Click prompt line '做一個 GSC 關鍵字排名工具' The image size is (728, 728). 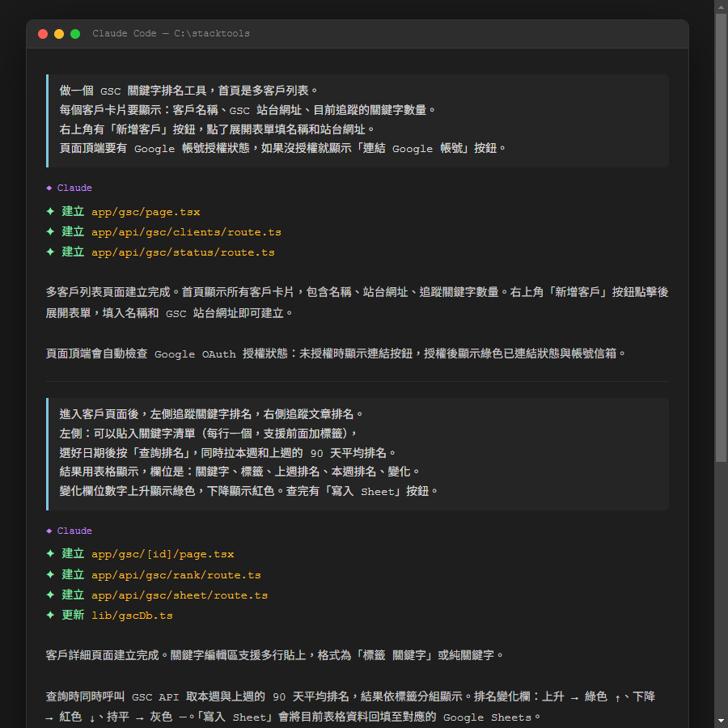(x=188, y=91)
